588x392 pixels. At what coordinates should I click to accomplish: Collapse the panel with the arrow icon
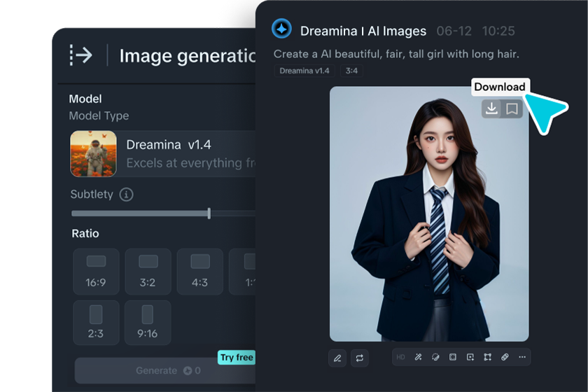coord(80,55)
